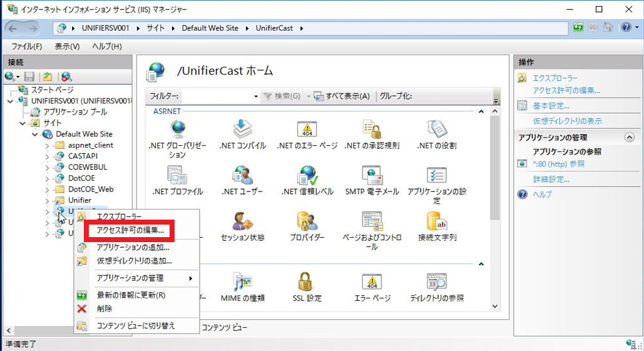This screenshot has width=644, height=351.
Task: Click the Back navigation arrow
Action: (13, 28)
